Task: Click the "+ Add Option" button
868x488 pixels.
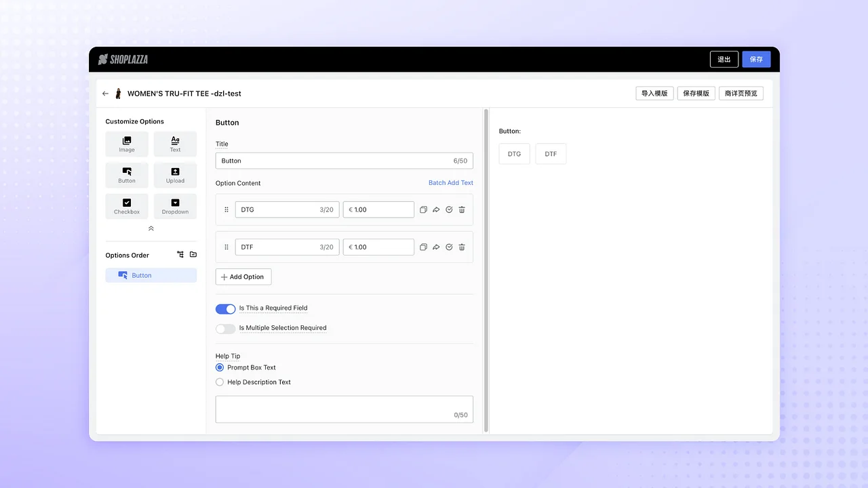Action: click(243, 277)
